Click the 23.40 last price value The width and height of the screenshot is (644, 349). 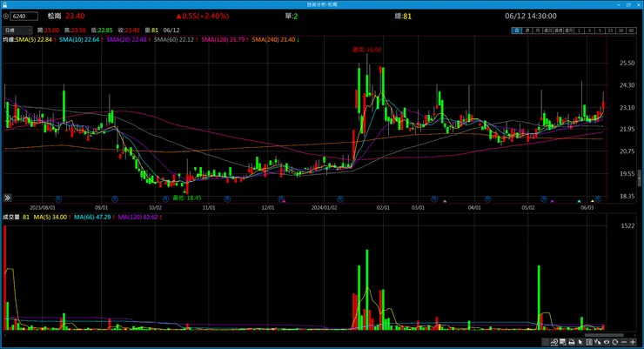[75, 17]
